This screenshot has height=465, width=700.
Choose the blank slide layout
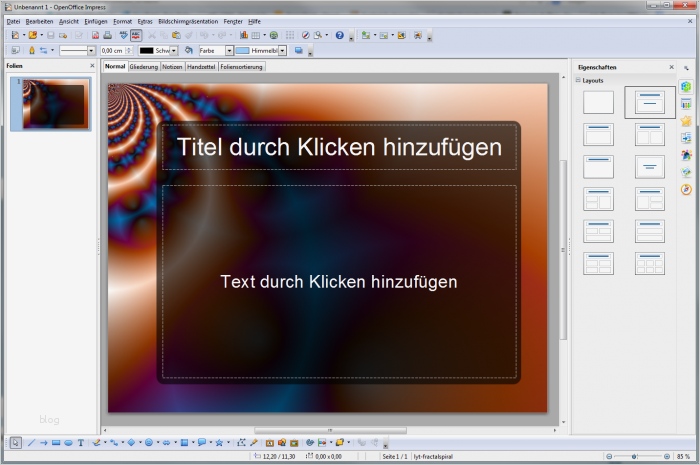pos(598,102)
